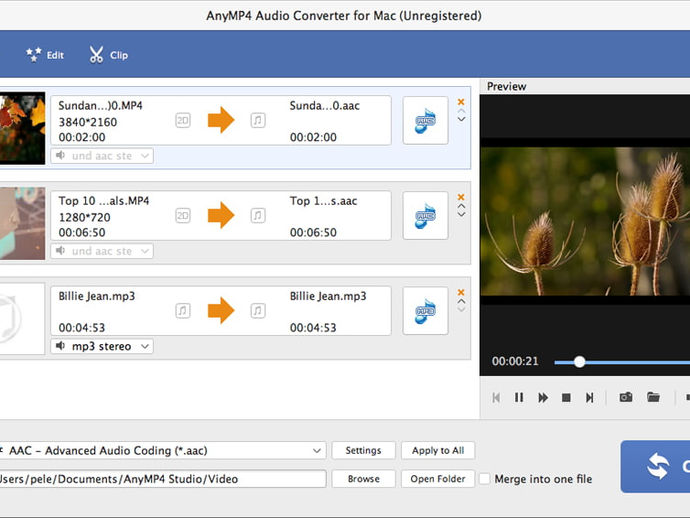Click source music note icon in Billie Jean row
This screenshot has height=518, width=690.
(183, 311)
